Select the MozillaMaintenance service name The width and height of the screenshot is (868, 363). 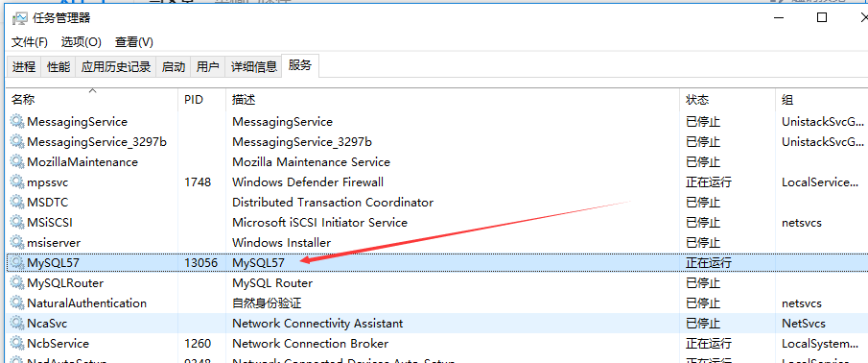click(x=82, y=162)
